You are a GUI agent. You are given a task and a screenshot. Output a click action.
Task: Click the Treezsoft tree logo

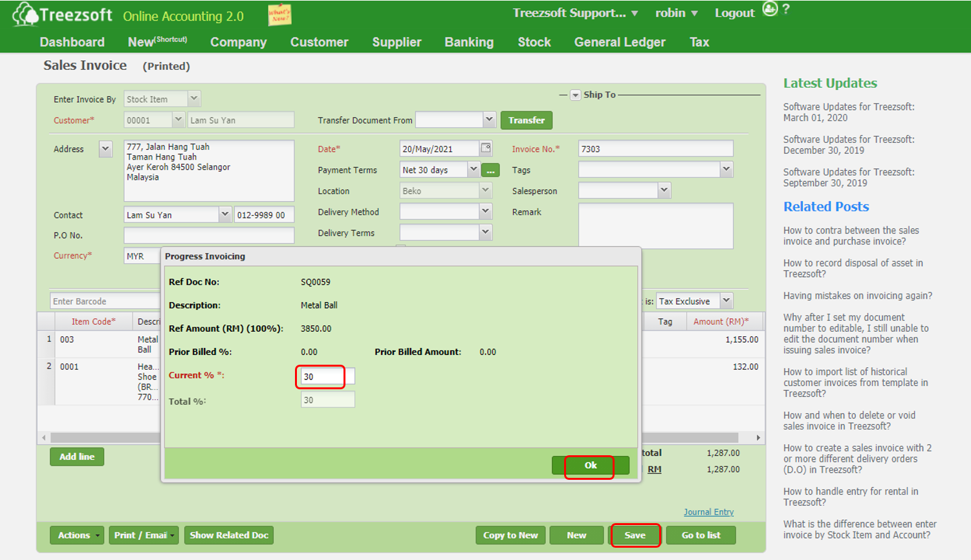(x=25, y=14)
